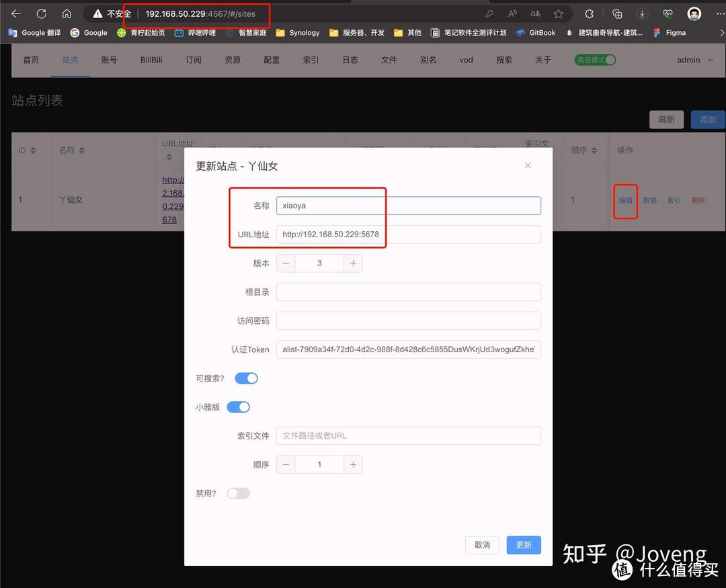Open the 索引 nav tab
The image size is (726, 588).
(311, 60)
